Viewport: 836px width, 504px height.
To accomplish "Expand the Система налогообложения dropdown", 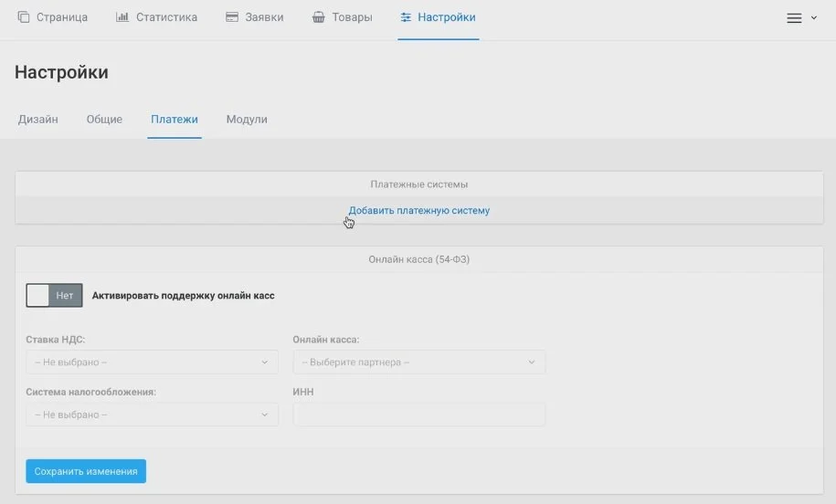I will coord(152,415).
